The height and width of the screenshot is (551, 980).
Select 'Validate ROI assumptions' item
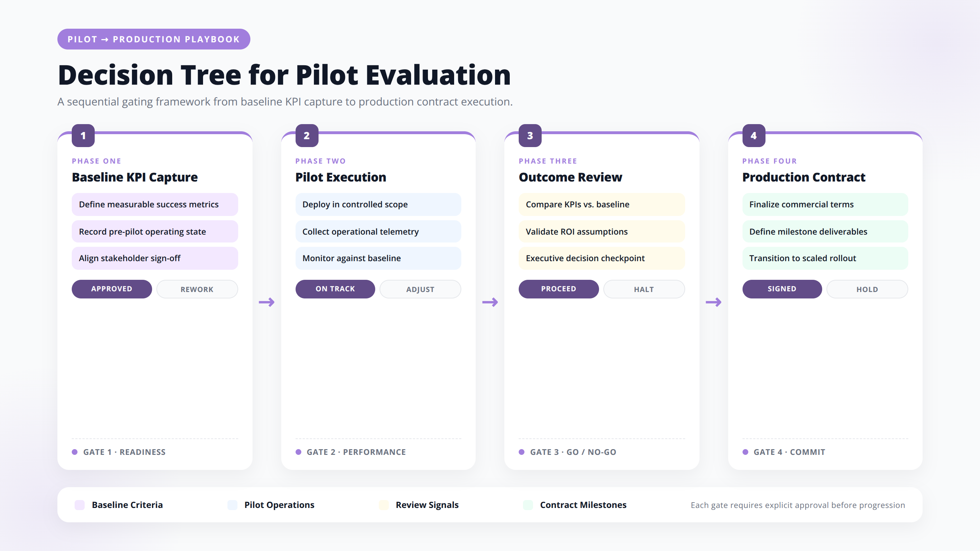pyautogui.click(x=602, y=231)
